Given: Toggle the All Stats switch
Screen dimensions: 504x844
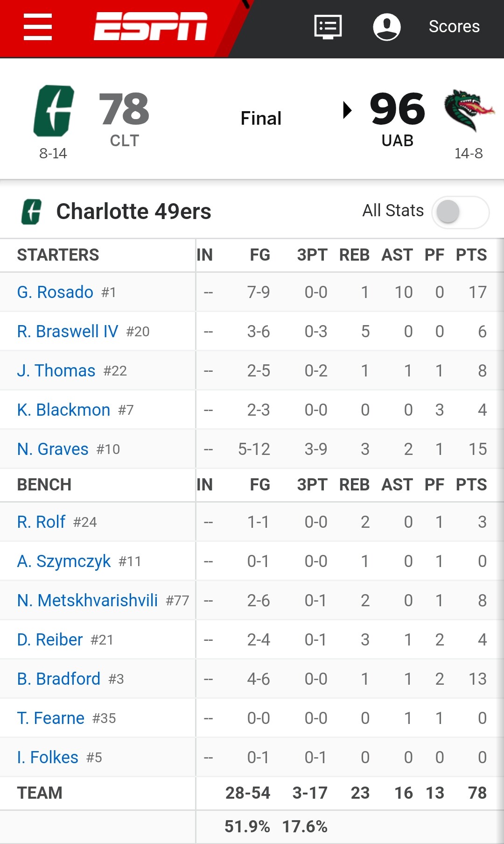Looking at the screenshot, I should (x=461, y=212).
